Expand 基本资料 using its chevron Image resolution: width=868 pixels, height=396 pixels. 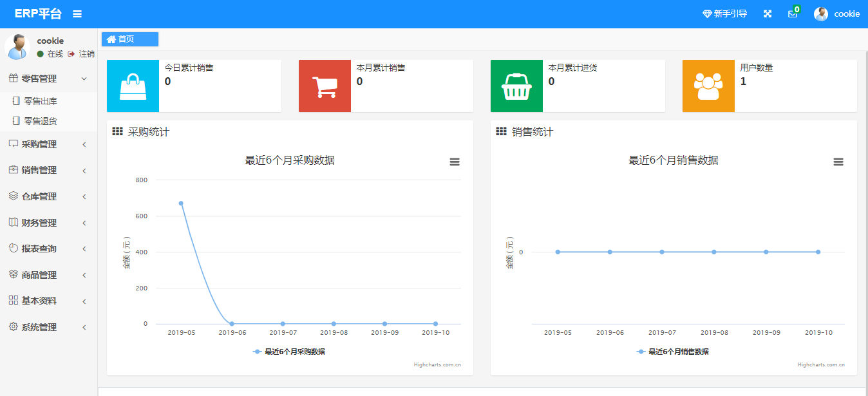tap(84, 301)
